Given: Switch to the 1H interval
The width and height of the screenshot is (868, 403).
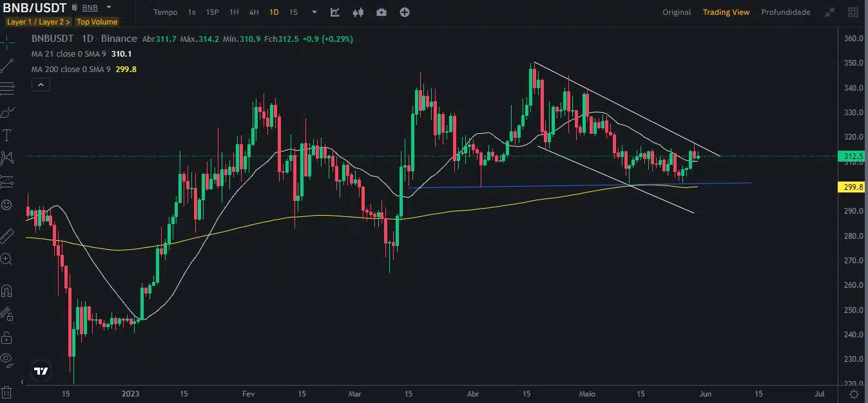Looking at the screenshot, I should click(234, 12).
